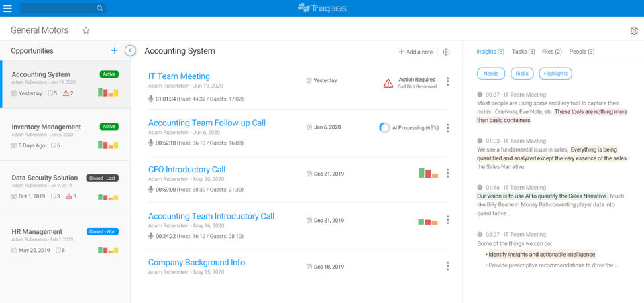Add a new opportunity with plus icon

[114, 50]
